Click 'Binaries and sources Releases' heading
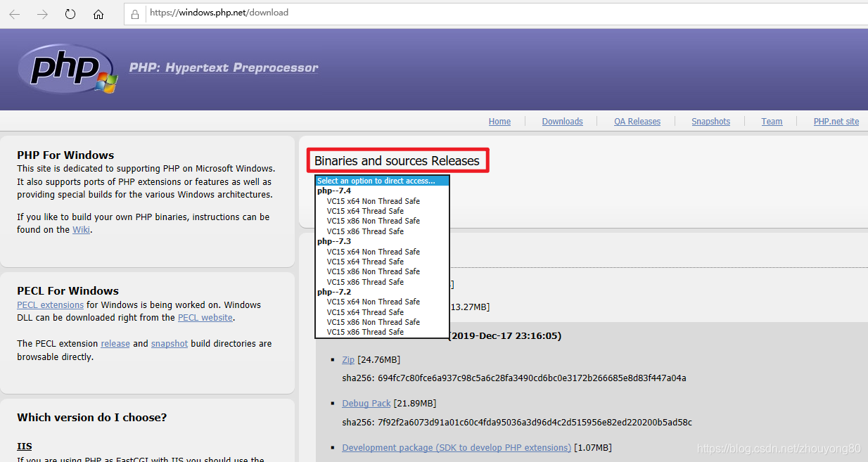This screenshot has width=868, height=462. [x=397, y=161]
